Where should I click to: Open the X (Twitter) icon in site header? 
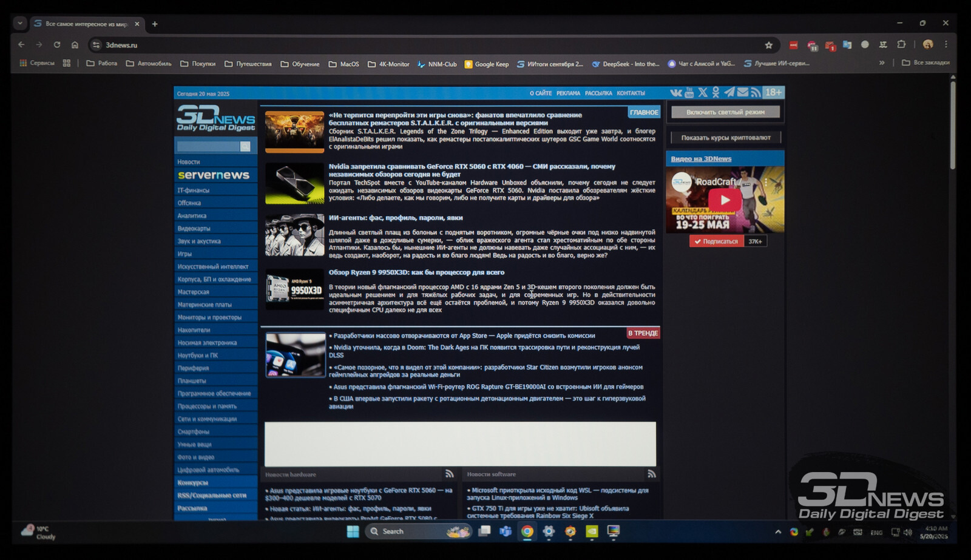click(x=703, y=93)
